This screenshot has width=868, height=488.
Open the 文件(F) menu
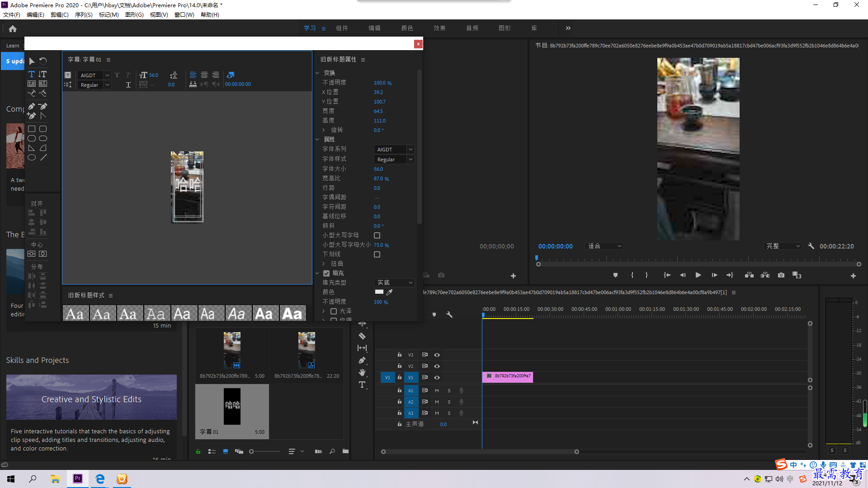click(12, 15)
